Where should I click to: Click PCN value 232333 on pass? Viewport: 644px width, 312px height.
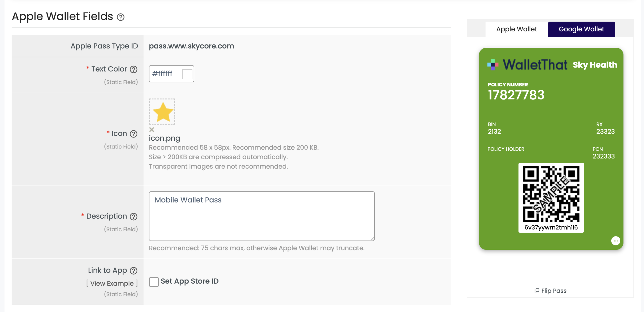point(603,156)
